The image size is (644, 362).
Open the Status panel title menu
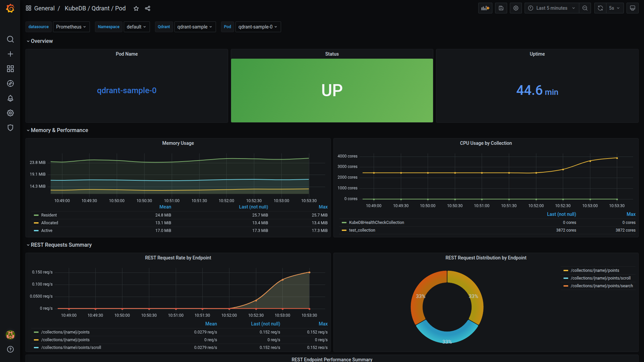332,54
